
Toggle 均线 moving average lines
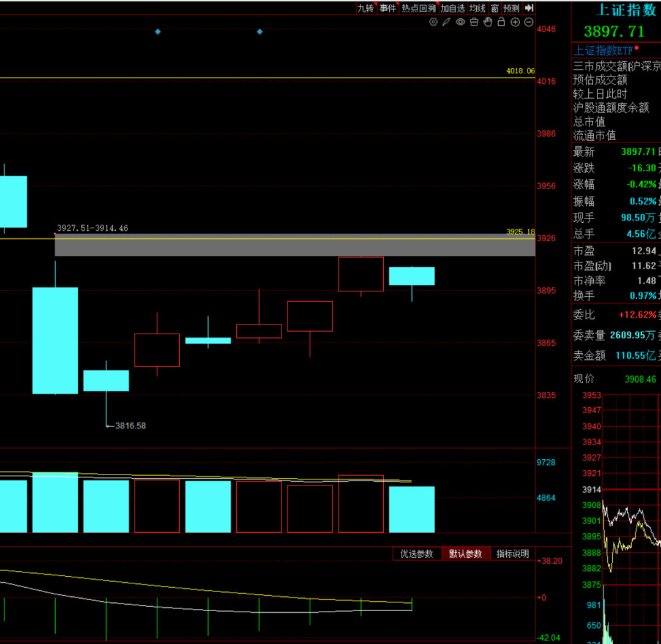click(x=477, y=8)
